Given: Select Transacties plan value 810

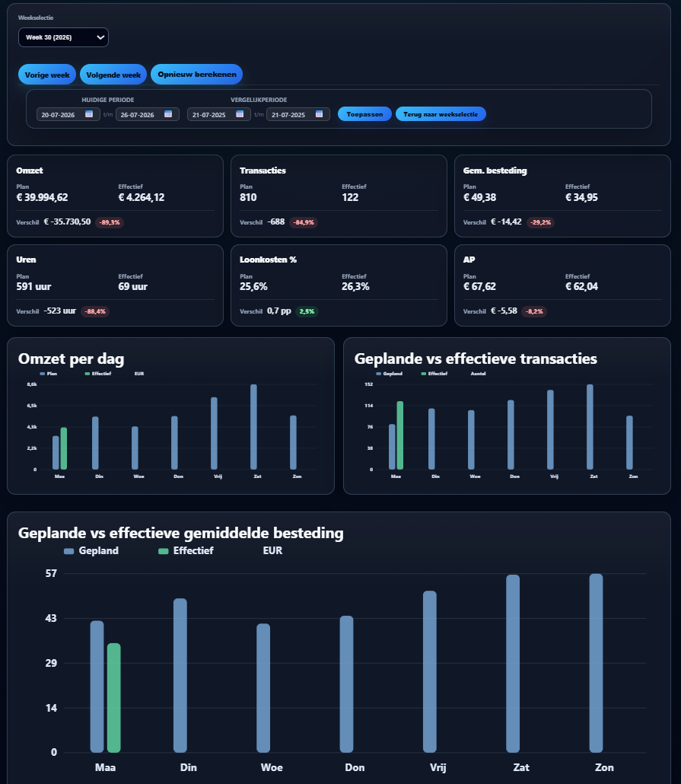Looking at the screenshot, I should (248, 197).
